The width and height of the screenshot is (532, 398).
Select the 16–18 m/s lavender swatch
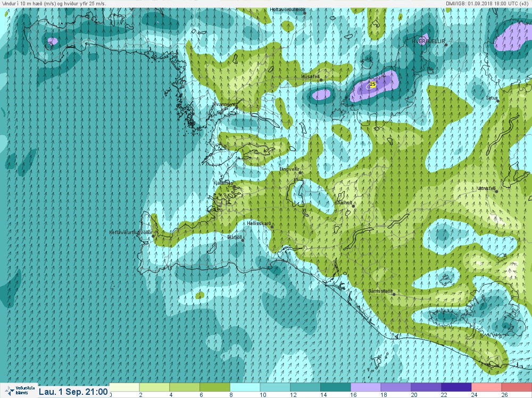coord(366,387)
